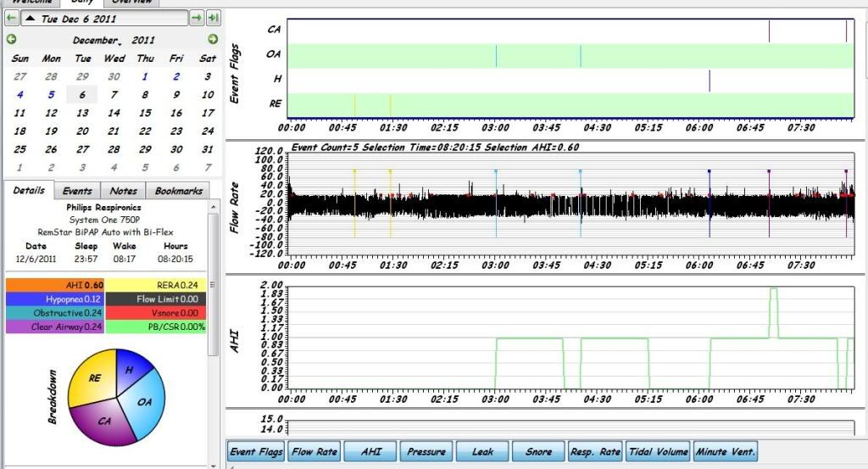Viewport: 868px width, 469px height.
Task: Go to next day with right arrow
Action: click(197, 19)
